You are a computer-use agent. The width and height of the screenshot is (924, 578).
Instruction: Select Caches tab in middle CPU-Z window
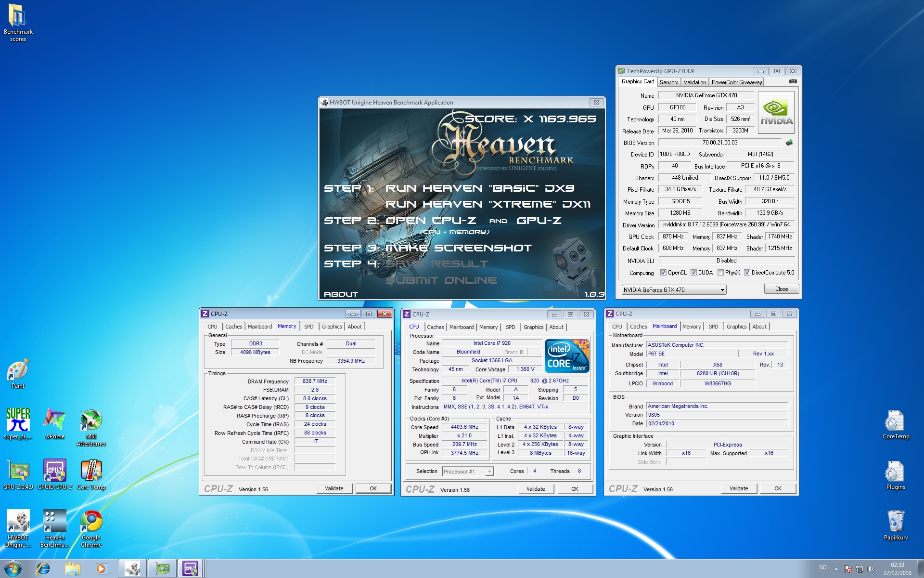[x=435, y=327]
